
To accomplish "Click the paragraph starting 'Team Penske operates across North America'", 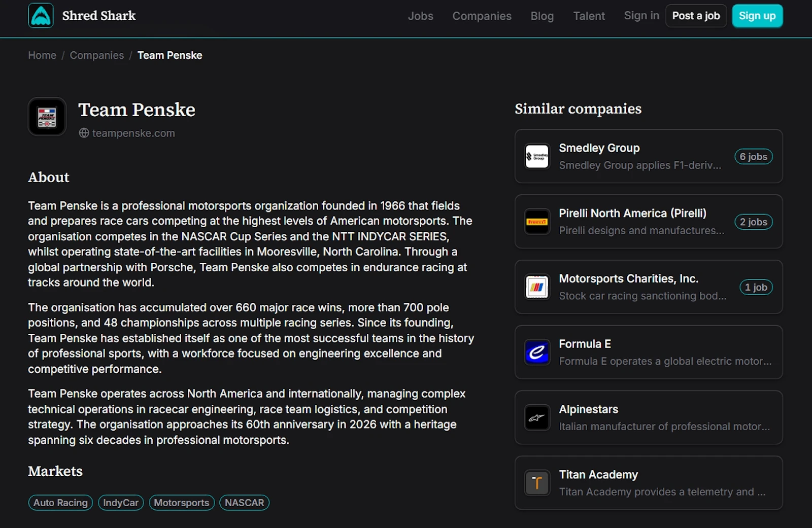I will point(247,417).
